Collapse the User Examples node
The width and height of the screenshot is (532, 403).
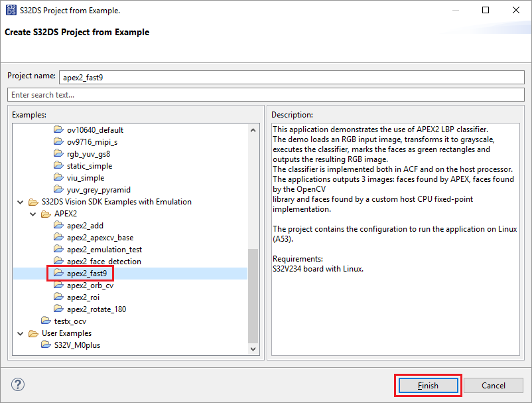(21, 333)
